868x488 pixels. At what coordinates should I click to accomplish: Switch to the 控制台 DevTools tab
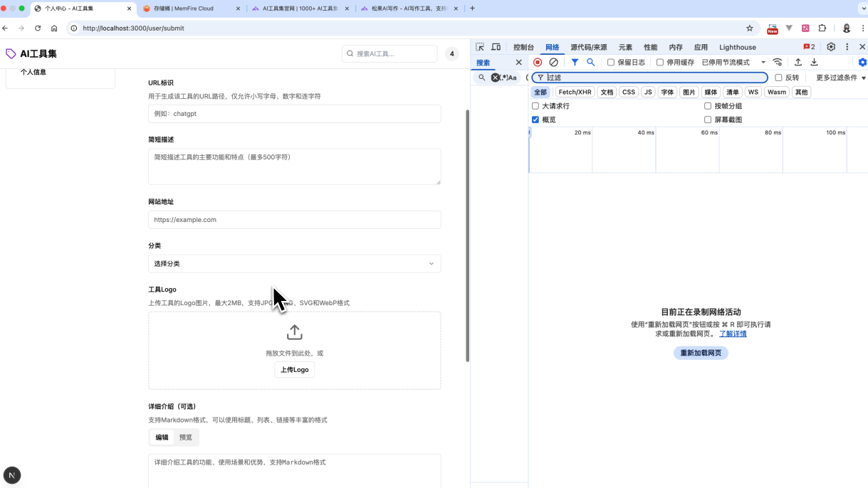[x=523, y=47]
